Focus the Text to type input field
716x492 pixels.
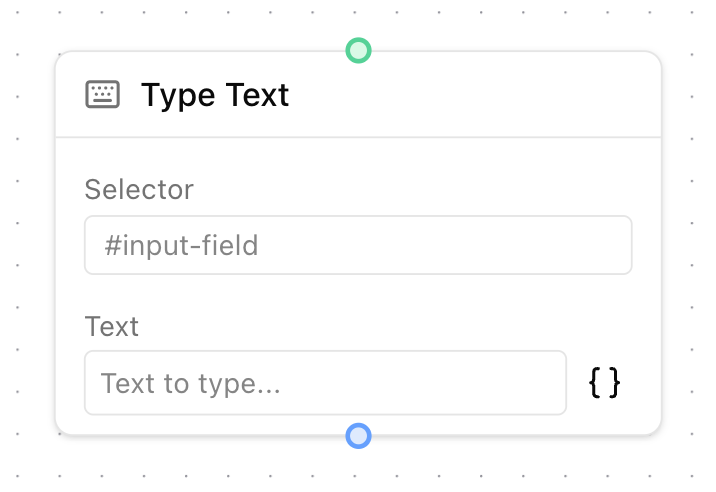tap(325, 382)
